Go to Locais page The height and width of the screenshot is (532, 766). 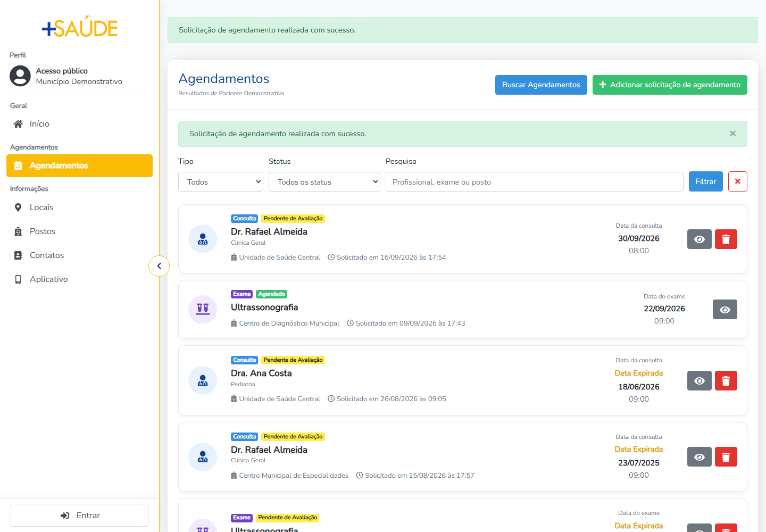79,207
